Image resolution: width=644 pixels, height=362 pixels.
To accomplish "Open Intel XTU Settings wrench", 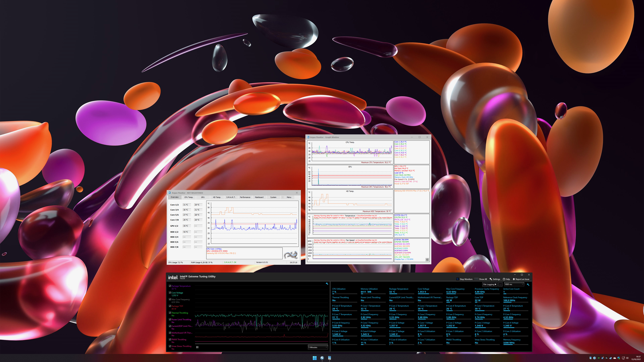I will click(491, 279).
